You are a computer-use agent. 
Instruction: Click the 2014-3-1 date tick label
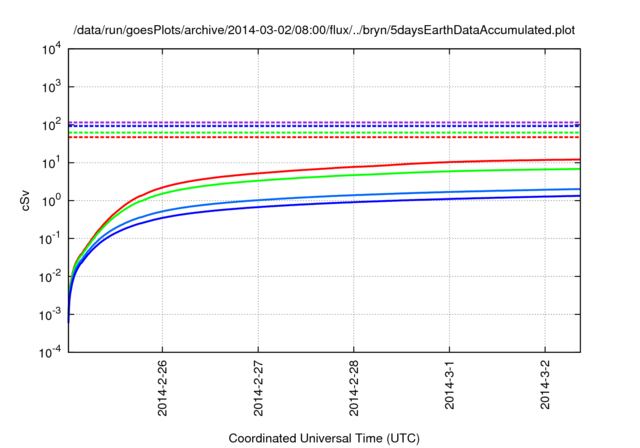click(449, 385)
